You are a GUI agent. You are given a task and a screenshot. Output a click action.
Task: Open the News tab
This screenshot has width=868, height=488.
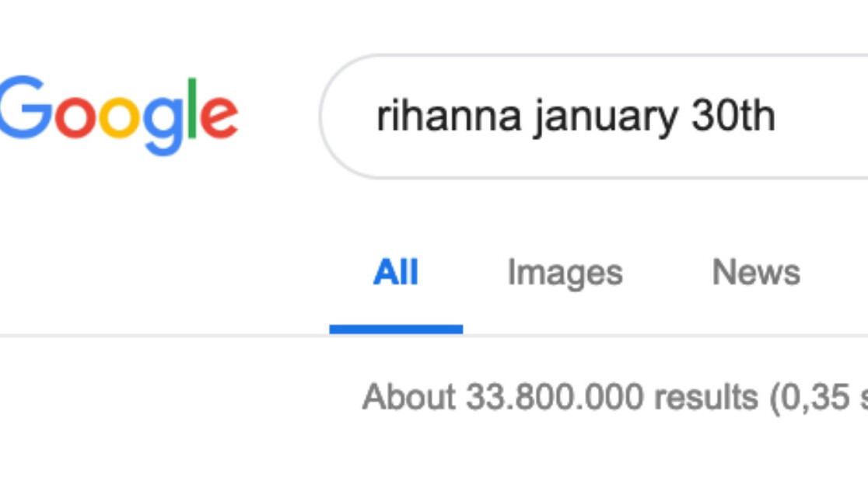pos(756,273)
